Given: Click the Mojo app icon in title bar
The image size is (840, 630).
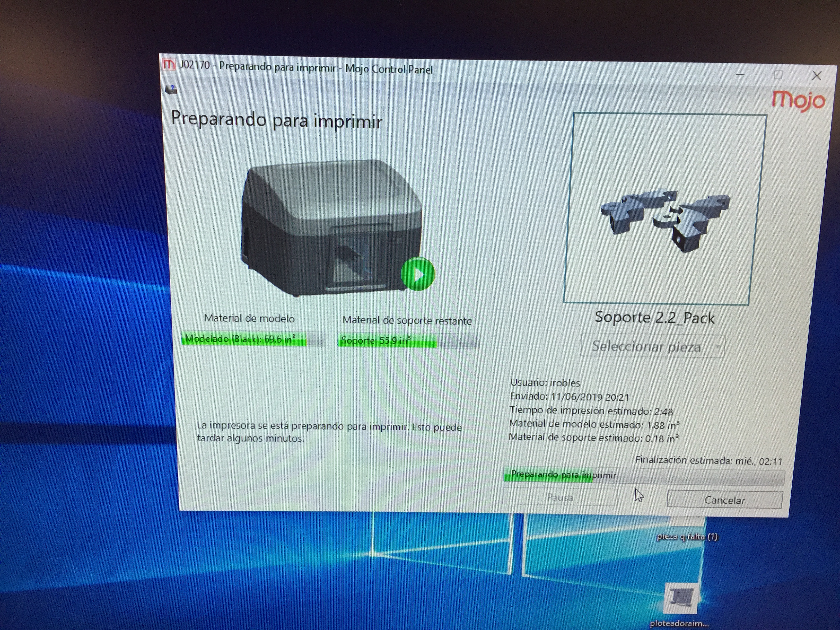Looking at the screenshot, I should point(169,65).
